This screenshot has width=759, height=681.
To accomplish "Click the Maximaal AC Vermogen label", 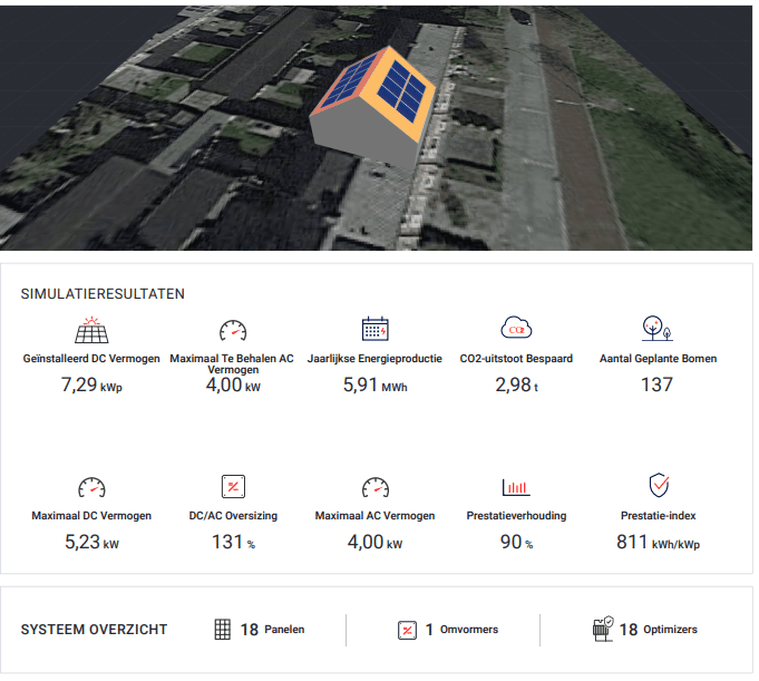I will (375, 516).
